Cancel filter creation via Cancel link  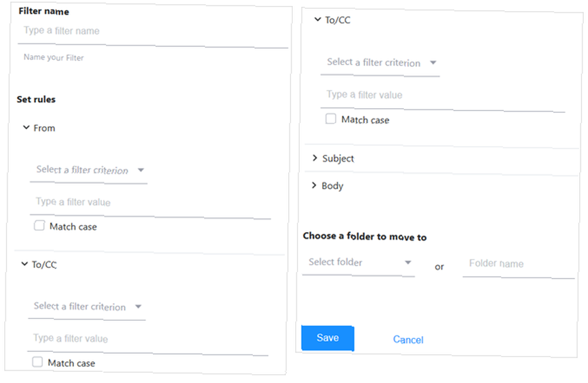408,340
